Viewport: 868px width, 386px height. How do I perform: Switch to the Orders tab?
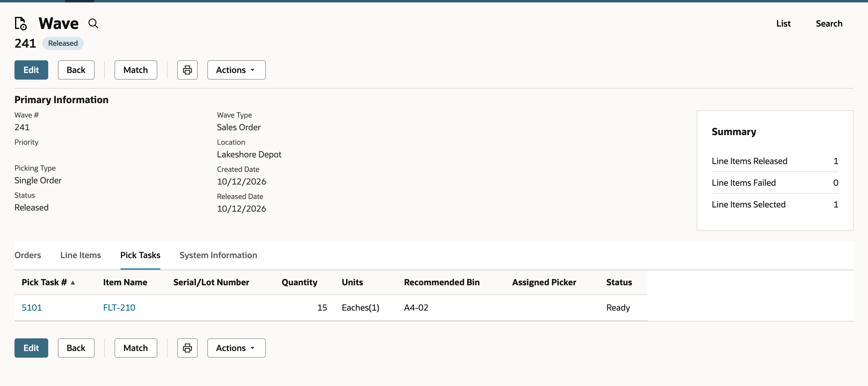28,255
